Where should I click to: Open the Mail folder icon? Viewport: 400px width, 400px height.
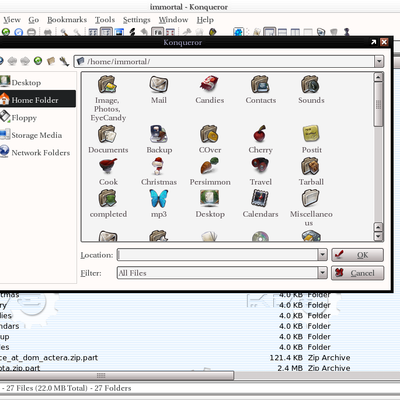(159, 84)
